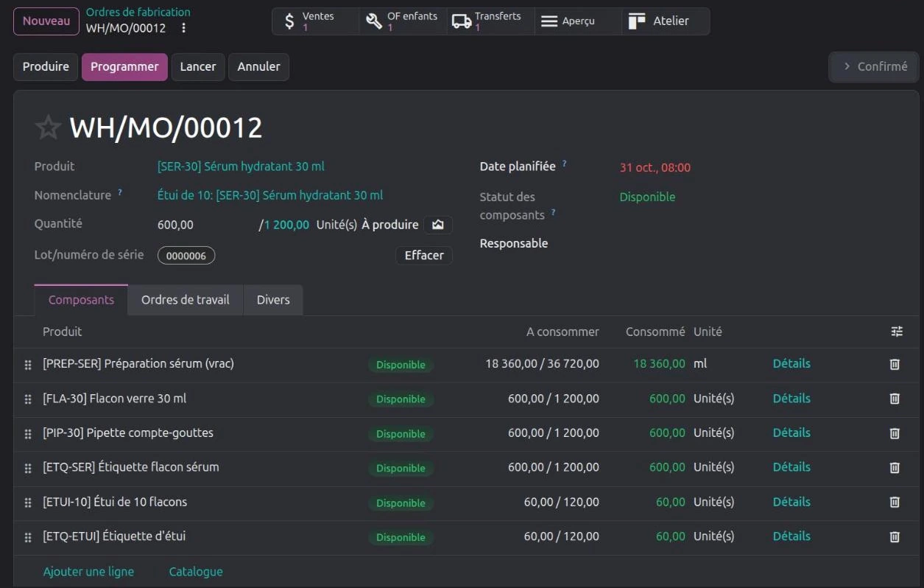The image size is (924, 588).
Task: Grab the handle of the PIP-30 row
Action: (28, 434)
